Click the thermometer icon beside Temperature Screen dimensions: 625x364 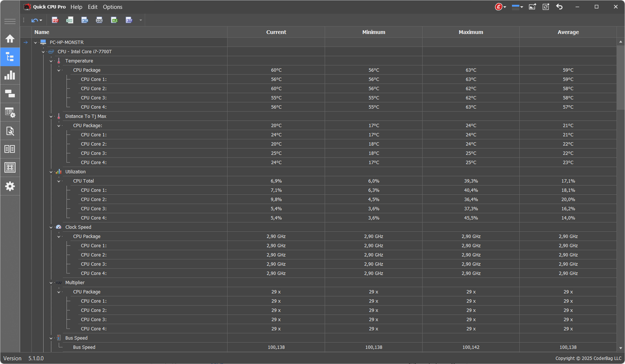tap(59, 61)
